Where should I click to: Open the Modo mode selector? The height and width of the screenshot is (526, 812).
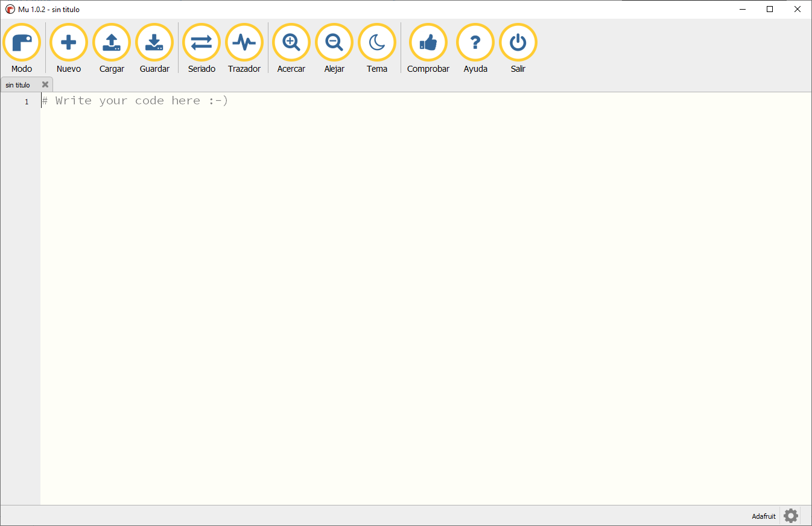(22, 48)
